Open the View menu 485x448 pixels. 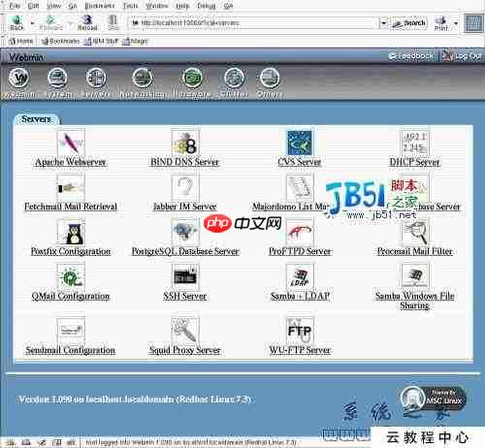click(x=53, y=6)
